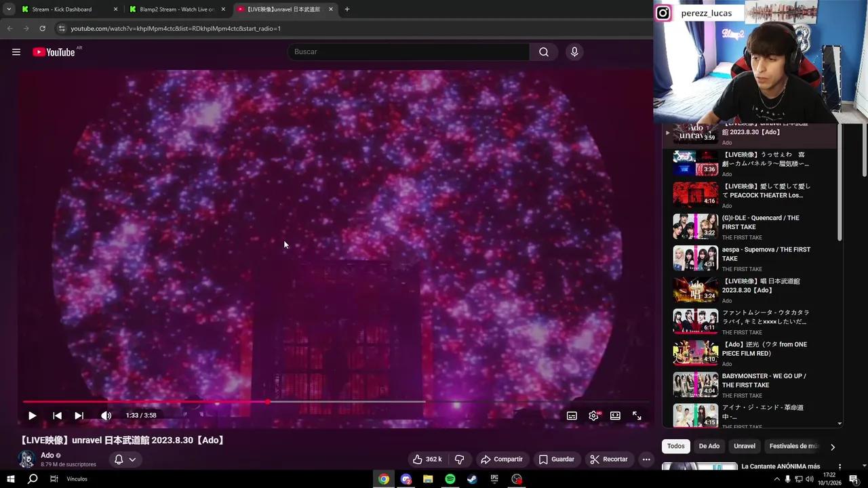
Task: Like the video with 362 k likes
Action: (x=427, y=460)
